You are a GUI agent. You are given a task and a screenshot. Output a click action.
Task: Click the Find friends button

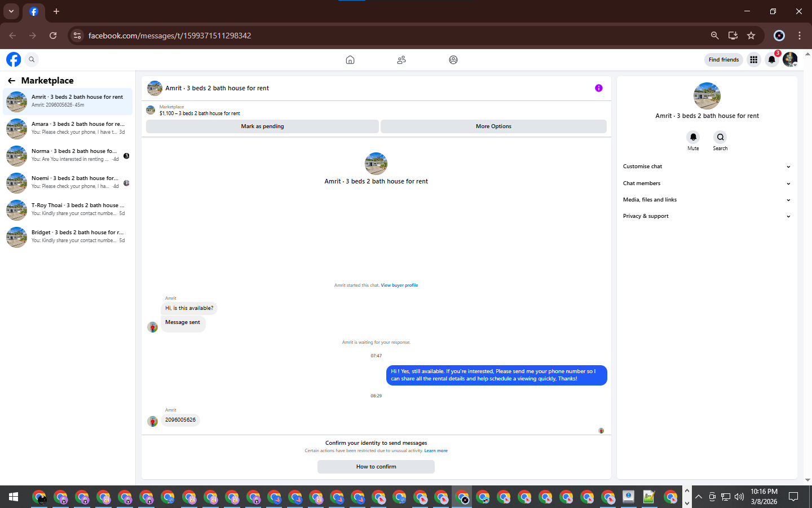pyautogui.click(x=723, y=59)
